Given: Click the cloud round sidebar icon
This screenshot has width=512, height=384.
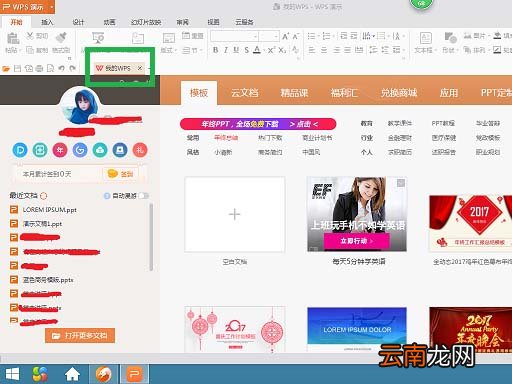Looking at the screenshot, I should click(x=100, y=150).
